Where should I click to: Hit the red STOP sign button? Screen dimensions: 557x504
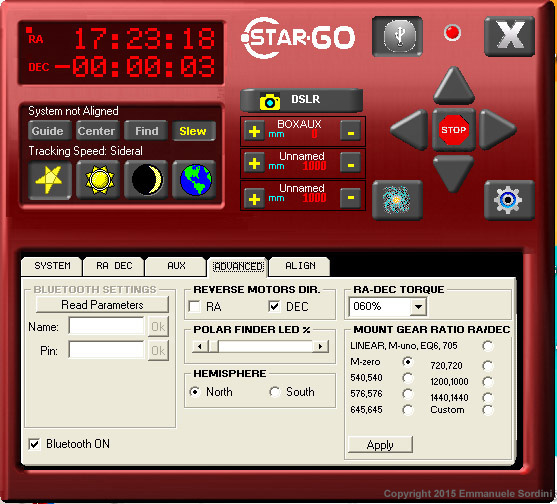click(454, 130)
